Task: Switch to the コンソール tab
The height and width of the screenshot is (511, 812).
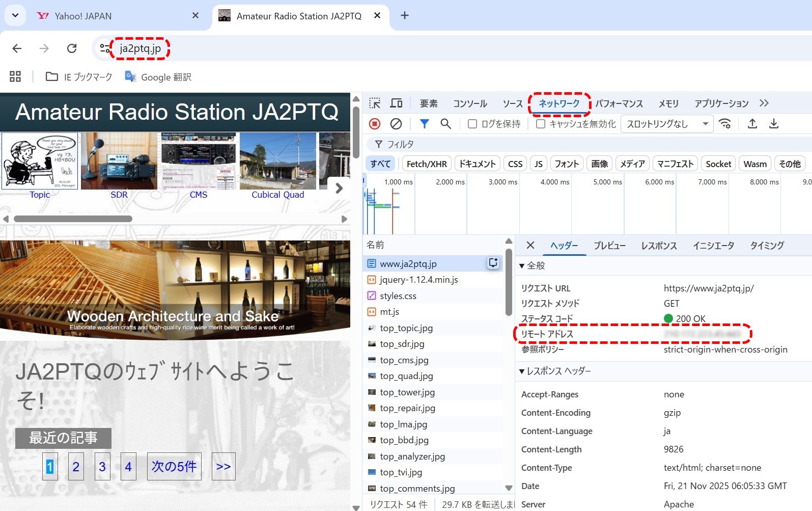Action: tap(470, 104)
